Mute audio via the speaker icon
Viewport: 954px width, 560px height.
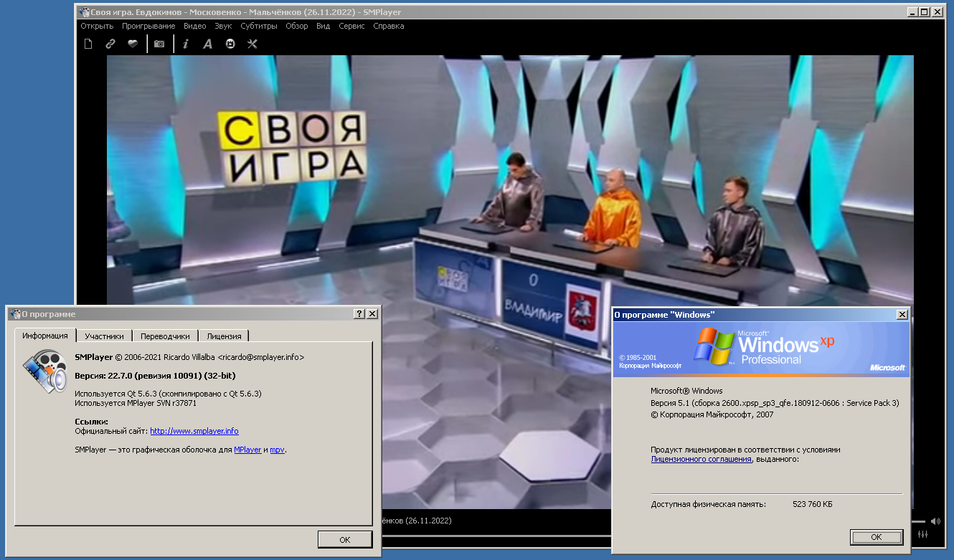point(935,521)
